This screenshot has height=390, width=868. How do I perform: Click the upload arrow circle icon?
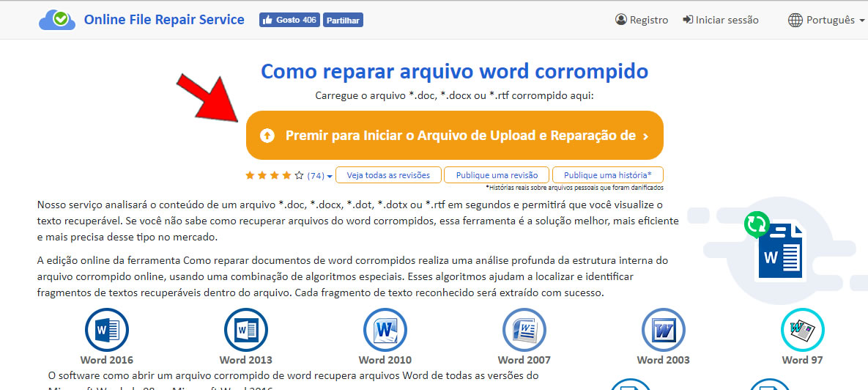coord(267,136)
